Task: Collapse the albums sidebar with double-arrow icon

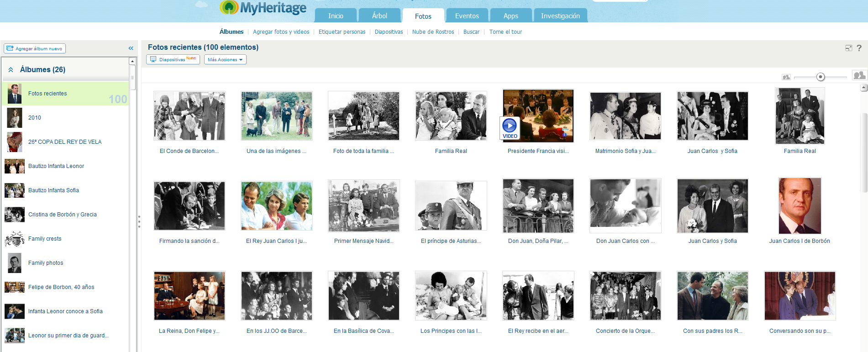Action: [131, 48]
